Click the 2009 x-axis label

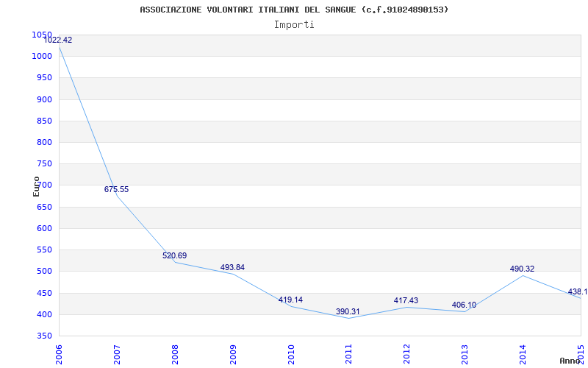(233, 354)
